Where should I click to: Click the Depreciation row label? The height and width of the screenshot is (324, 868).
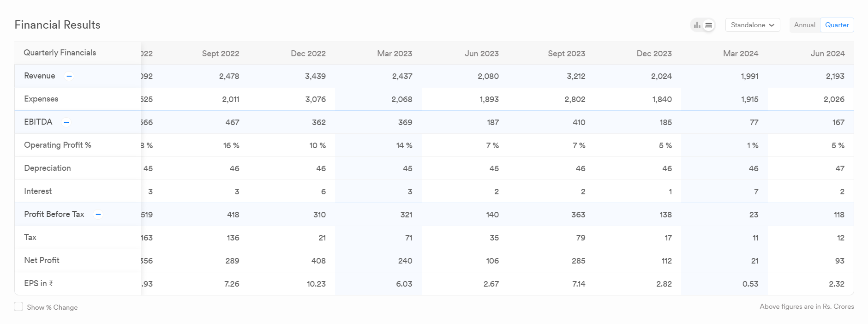coord(48,168)
